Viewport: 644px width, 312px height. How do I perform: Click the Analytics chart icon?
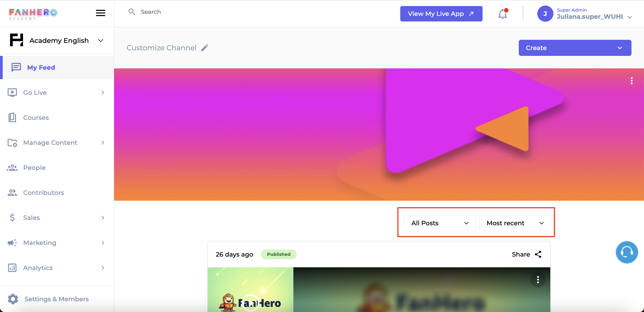(x=12, y=268)
